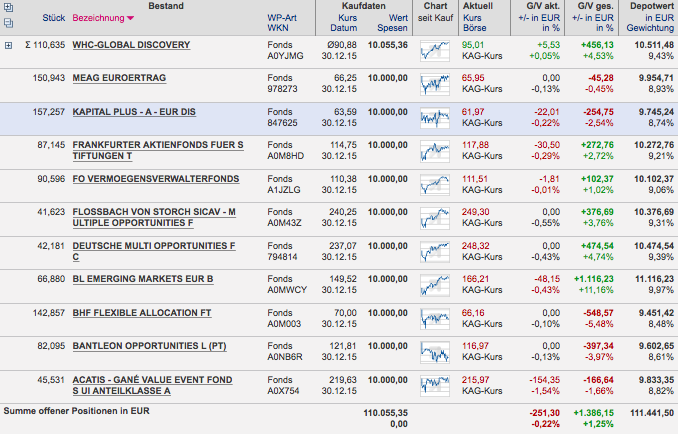Click the expand-all icon in the table header
This screenshot has height=434, width=678.
click(8, 7)
